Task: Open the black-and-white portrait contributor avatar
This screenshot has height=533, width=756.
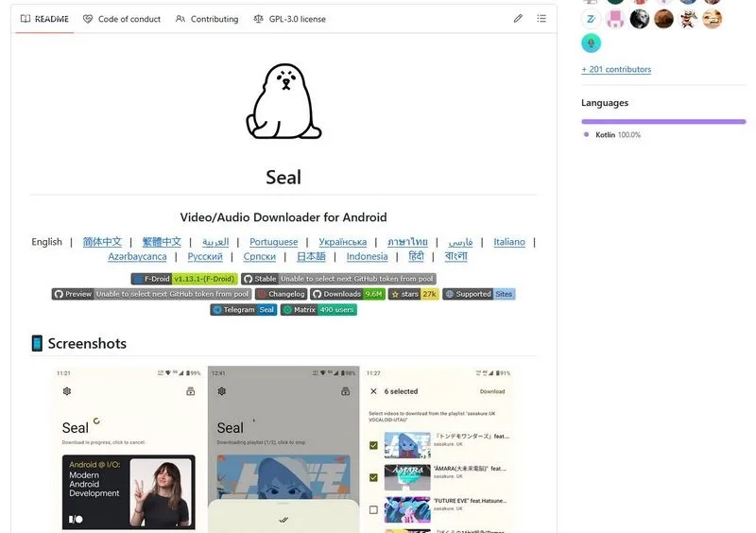Action: click(x=640, y=19)
